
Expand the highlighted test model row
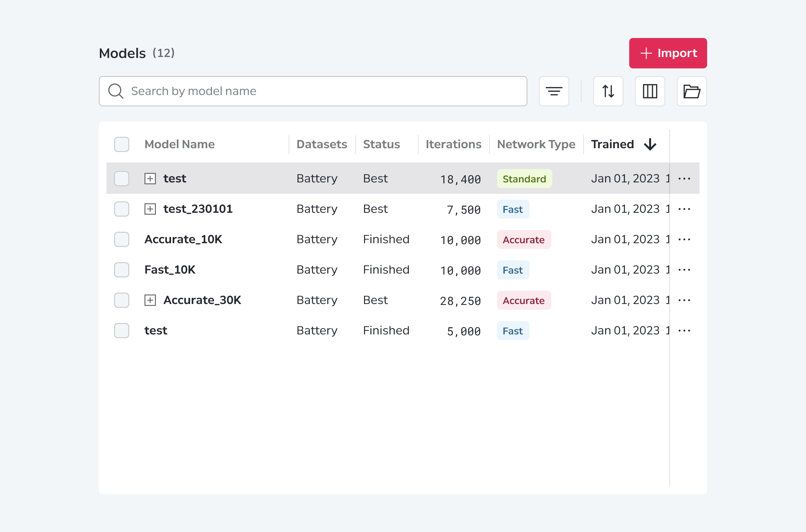pos(150,179)
